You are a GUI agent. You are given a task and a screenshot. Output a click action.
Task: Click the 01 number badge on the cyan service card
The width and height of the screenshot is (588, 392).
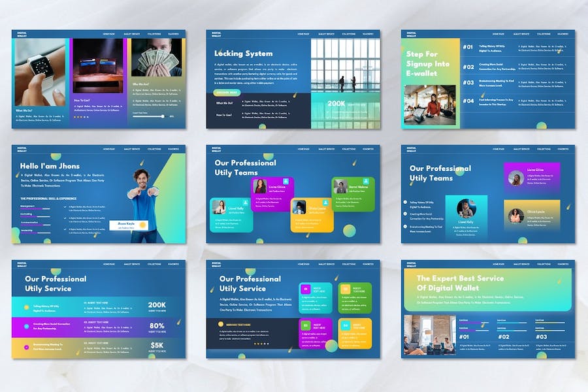point(305,289)
